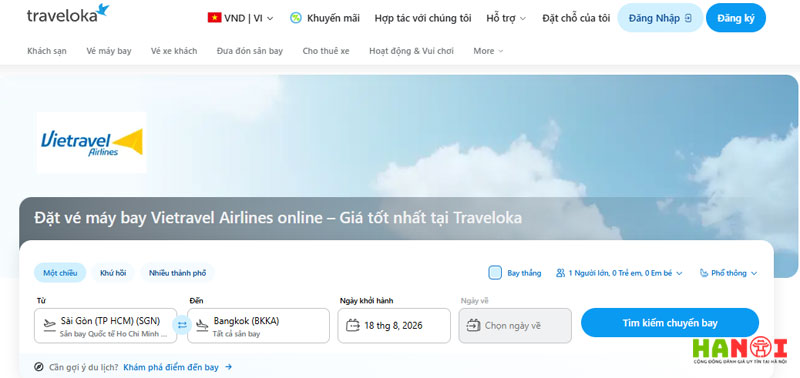Open the VND | VI currency language dropdown

241,18
